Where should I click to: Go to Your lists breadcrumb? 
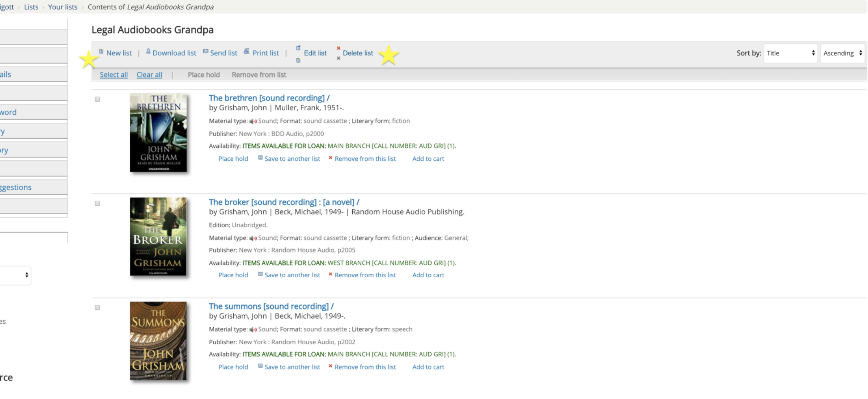tap(63, 7)
